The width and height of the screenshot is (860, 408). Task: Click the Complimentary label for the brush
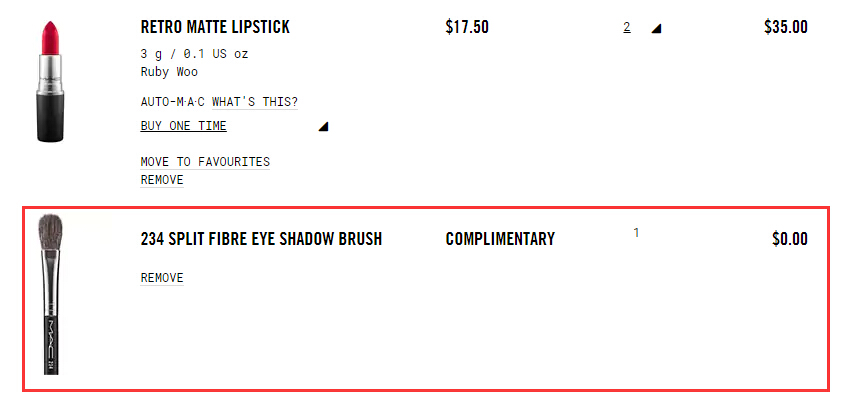(500, 239)
